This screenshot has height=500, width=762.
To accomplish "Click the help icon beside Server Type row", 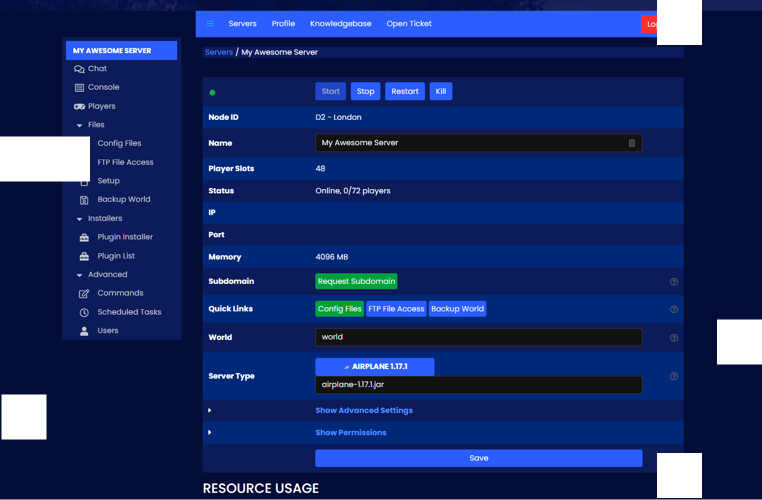I will [x=674, y=376].
